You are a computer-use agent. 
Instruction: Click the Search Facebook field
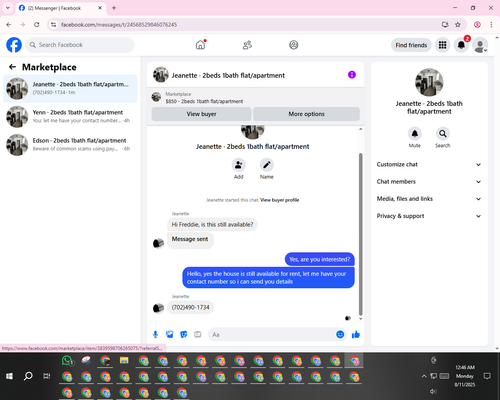pos(80,45)
